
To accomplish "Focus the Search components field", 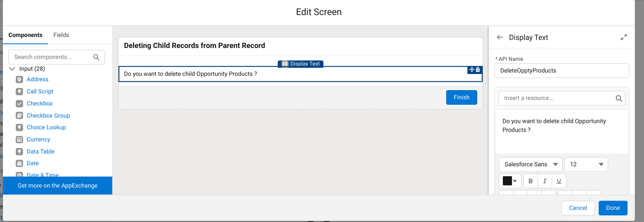I will point(57,57).
